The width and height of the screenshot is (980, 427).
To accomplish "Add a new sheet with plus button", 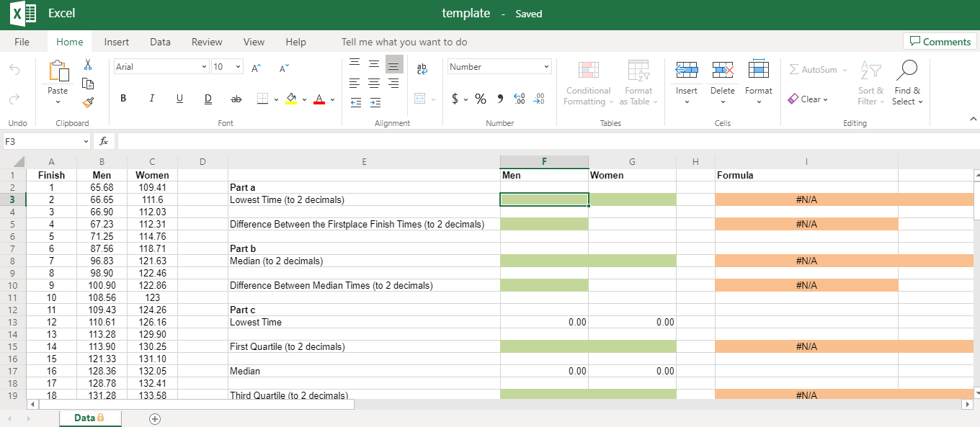I will pyautogui.click(x=154, y=418).
